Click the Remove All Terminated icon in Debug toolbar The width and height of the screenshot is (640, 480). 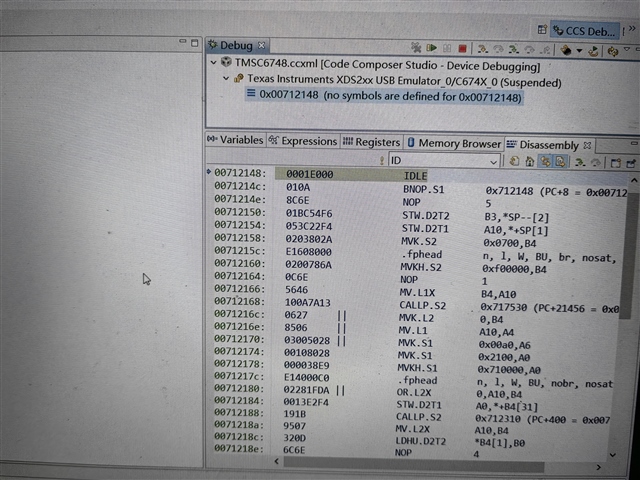416,47
